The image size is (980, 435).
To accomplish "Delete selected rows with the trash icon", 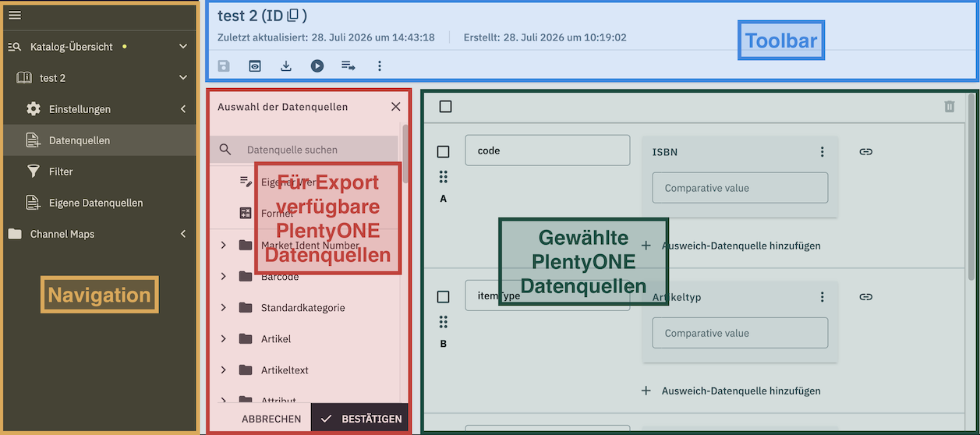I will click(x=950, y=107).
